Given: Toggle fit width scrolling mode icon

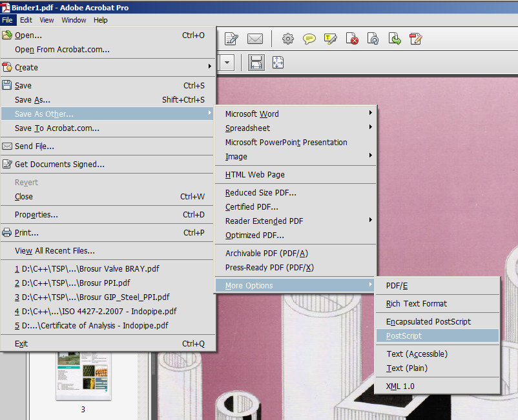Looking at the screenshot, I should click(256, 63).
